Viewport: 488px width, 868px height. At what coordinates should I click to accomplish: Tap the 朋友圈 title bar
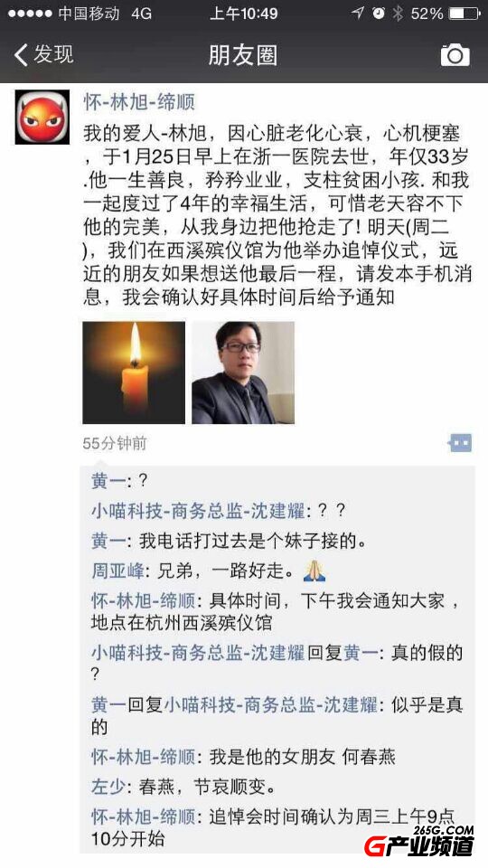pyautogui.click(x=243, y=55)
